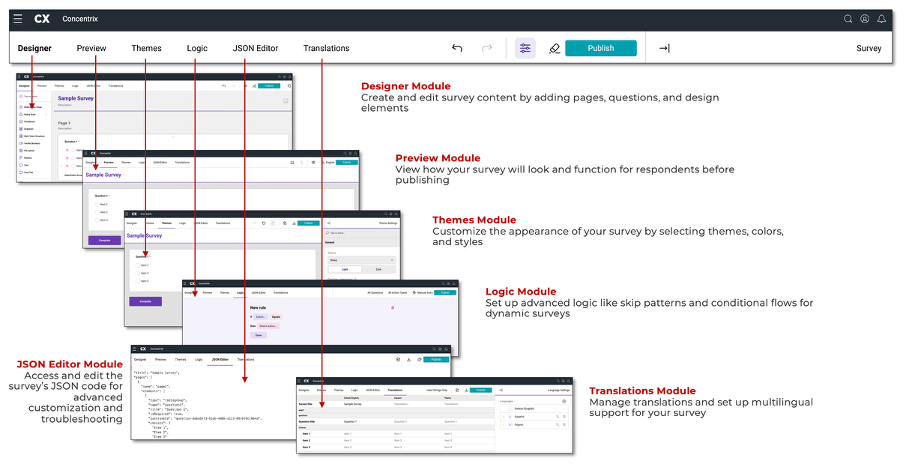The width and height of the screenshot is (906, 464).
Task: Select the Logic tab
Action: (197, 48)
